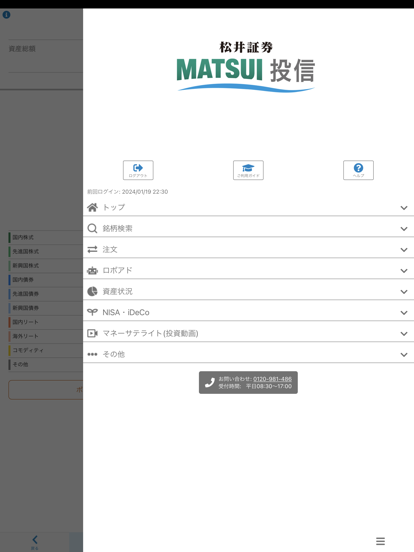Select the 銘柄検索 menu label
The height and width of the screenshot is (552, 414).
(117, 228)
